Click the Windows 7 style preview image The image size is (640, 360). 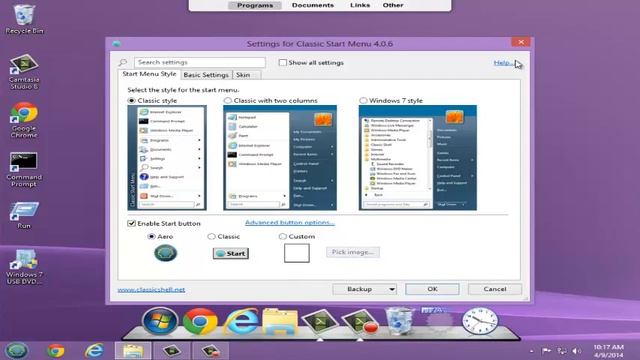[x=418, y=158]
